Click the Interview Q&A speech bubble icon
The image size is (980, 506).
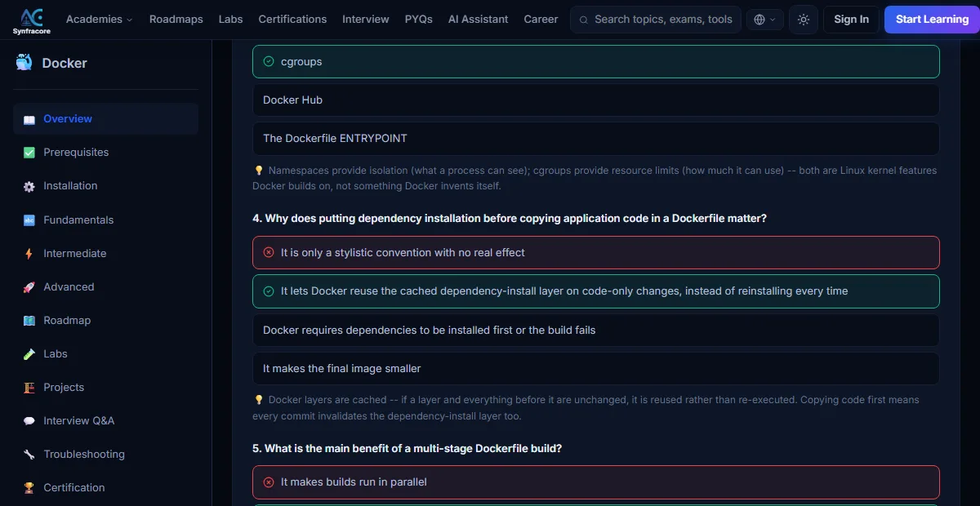click(x=29, y=421)
